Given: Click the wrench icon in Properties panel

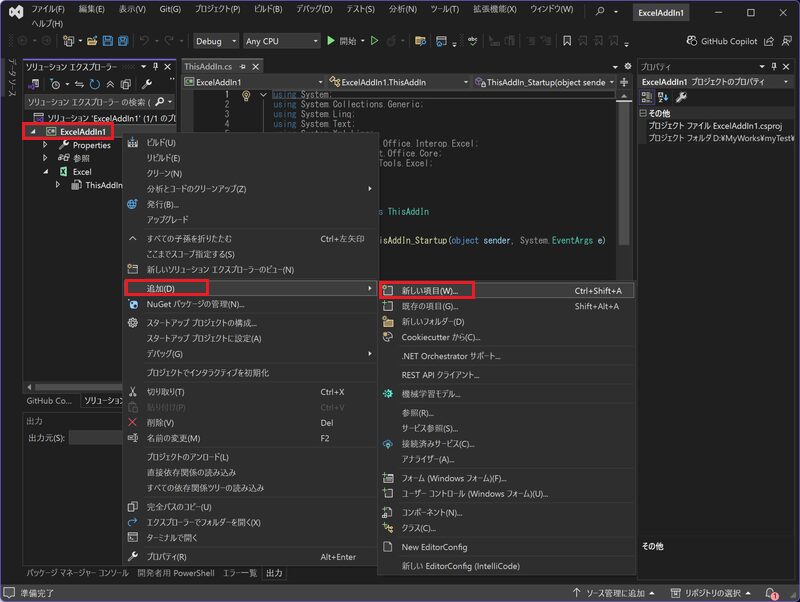Looking at the screenshot, I should [681, 97].
